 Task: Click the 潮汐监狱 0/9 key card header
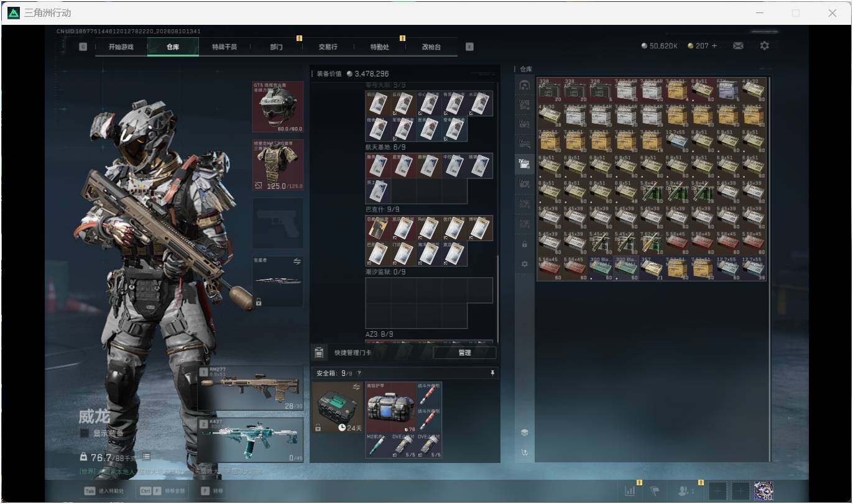pyautogui.click(x=385, y=272)
